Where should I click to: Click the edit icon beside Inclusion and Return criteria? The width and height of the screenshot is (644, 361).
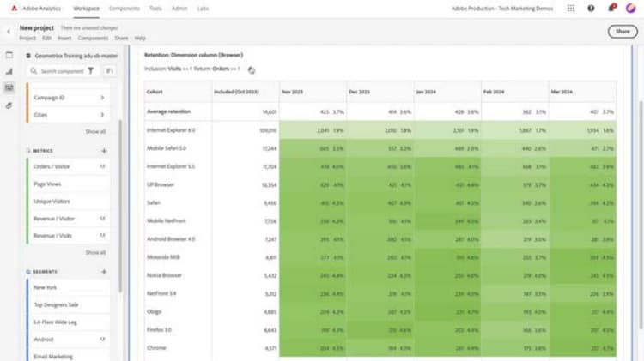coord(252,70)
